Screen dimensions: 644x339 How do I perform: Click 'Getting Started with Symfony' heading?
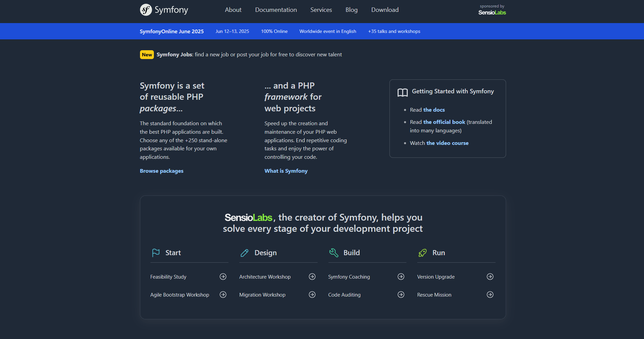pyautogui.click(x=453, y=91)
